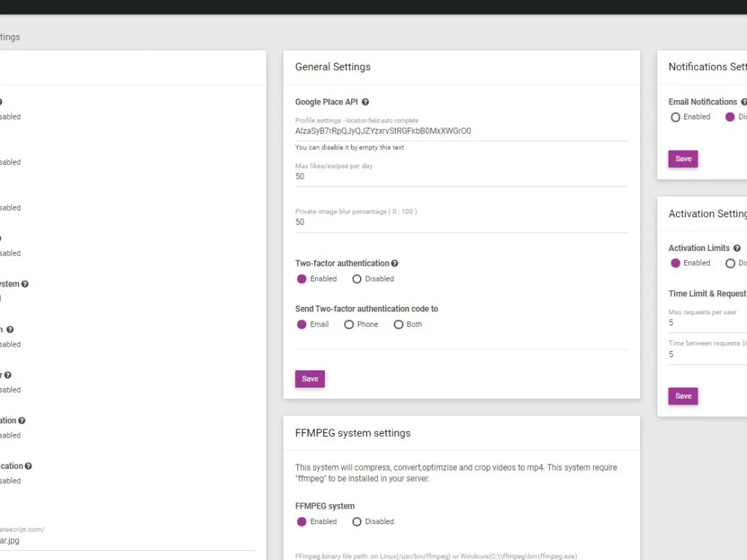747x560 pixels.
Task: Click help icon beside 'ystem' label
Action: [x=25, y=284]
